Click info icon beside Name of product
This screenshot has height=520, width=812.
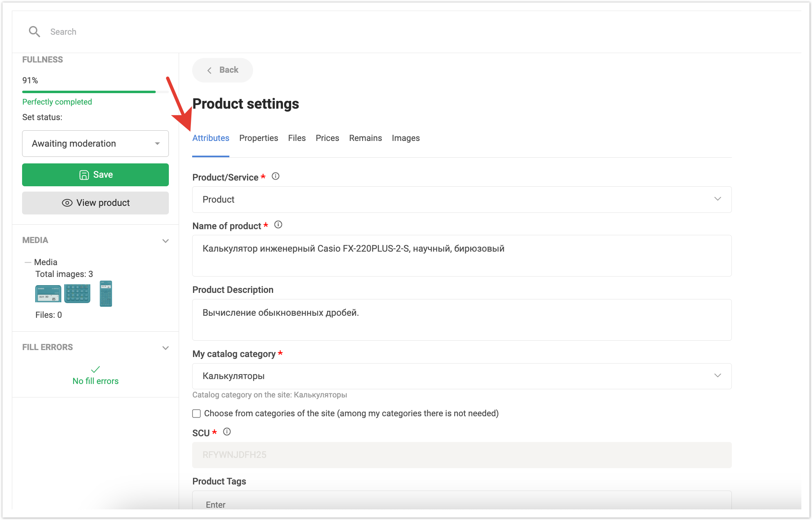(x=278, y=225)
